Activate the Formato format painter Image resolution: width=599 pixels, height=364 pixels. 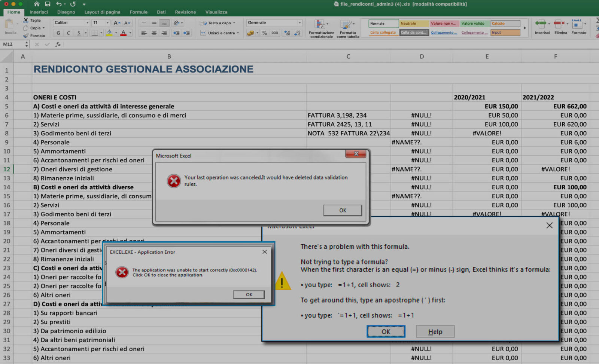point(34,36)
